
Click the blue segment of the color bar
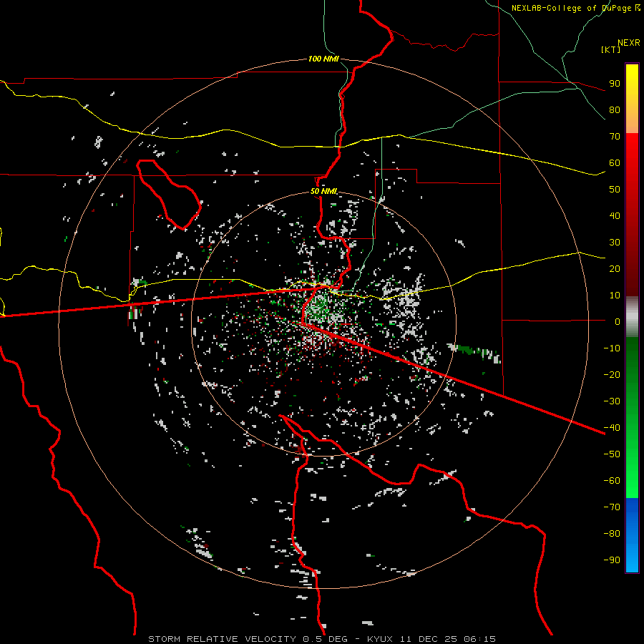[632, 535]
